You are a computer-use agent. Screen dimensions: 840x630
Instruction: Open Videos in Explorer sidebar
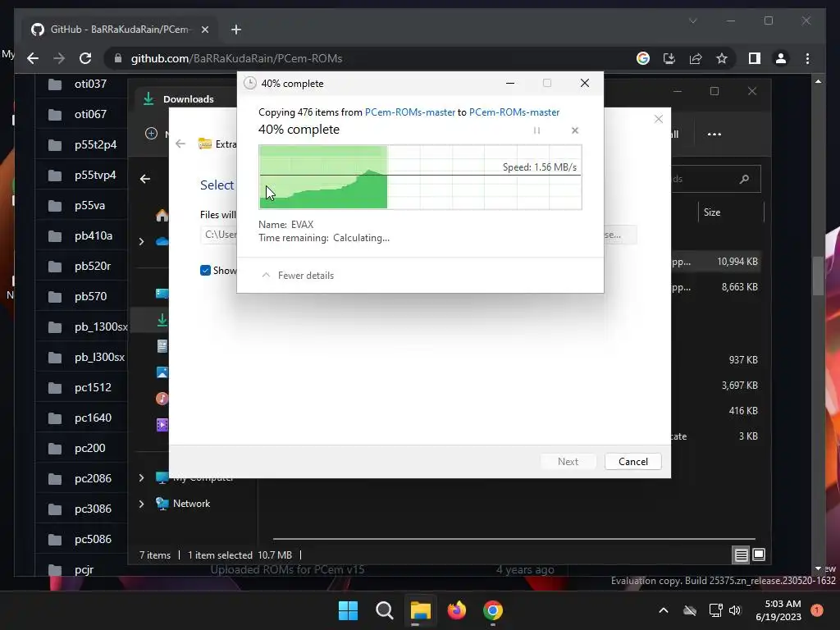[162, 425]
